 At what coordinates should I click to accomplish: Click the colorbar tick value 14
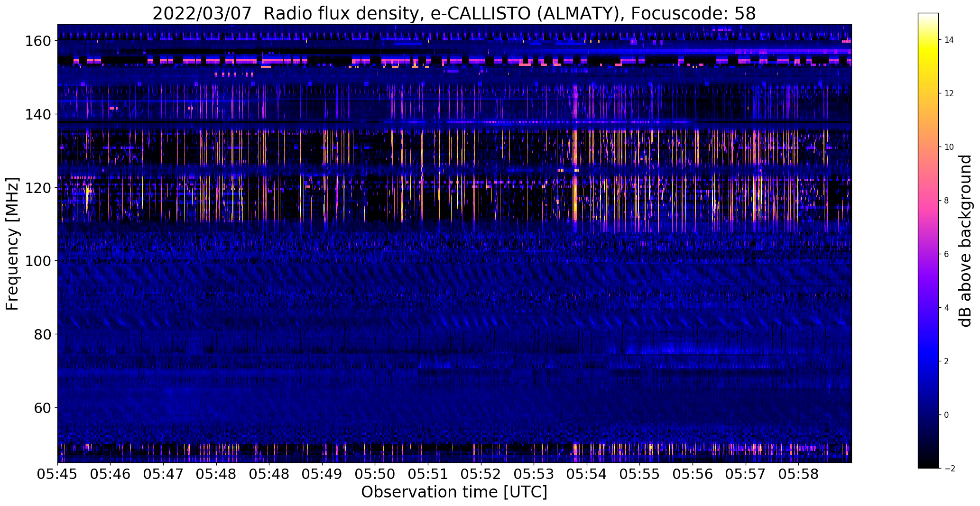tap(949, 40)
